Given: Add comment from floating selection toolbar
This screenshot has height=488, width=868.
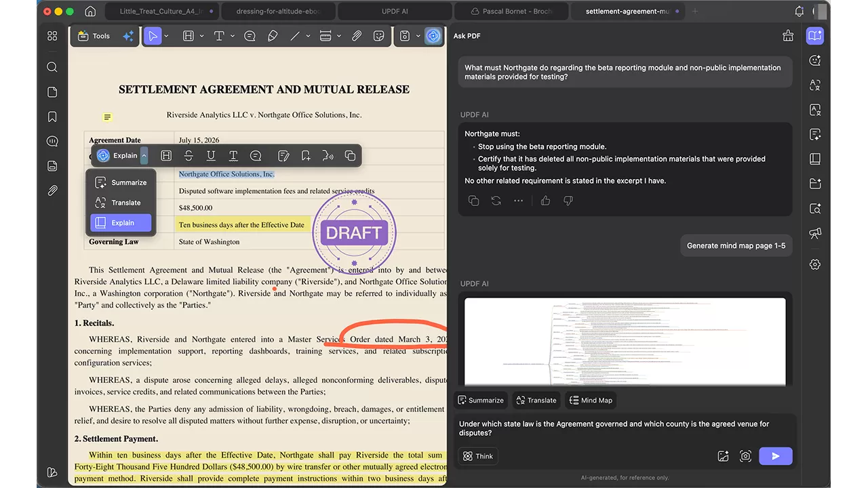Looking at the screenshot, I should click(x=256, y=156).
